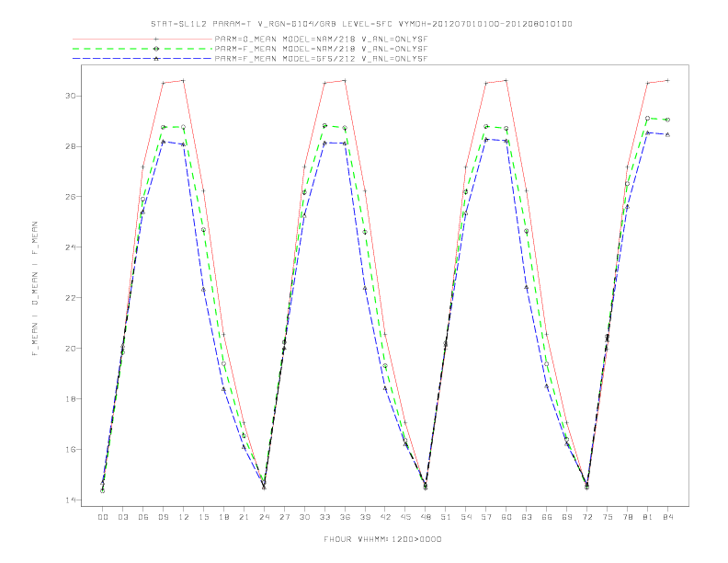Click x-axis forecast hour label 00

[x=103, y=517]
